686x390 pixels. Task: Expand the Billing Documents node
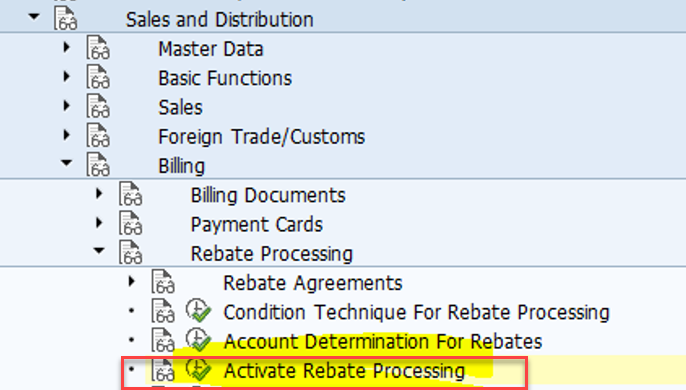(x=99, y=193)
